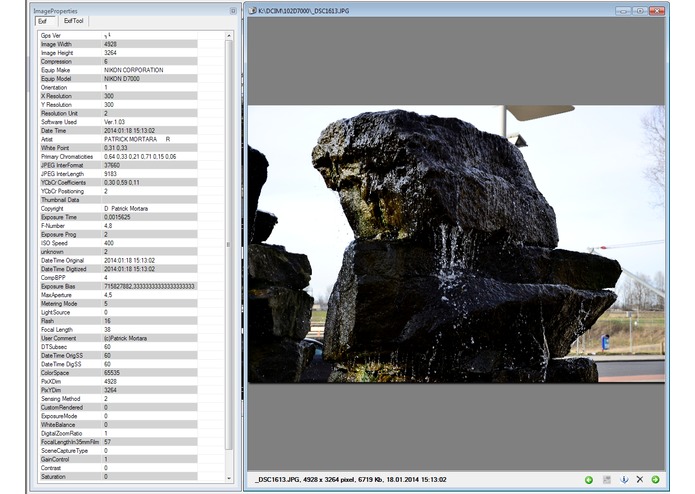
Task: Select the Sensing Method row
Action: coord(118,398)
